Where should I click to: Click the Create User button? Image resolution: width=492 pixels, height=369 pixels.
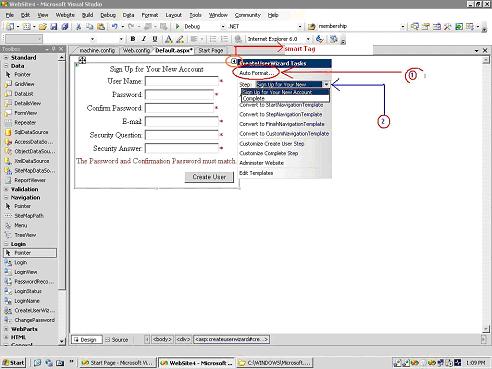pyautogui.click(x=209, y=177)
